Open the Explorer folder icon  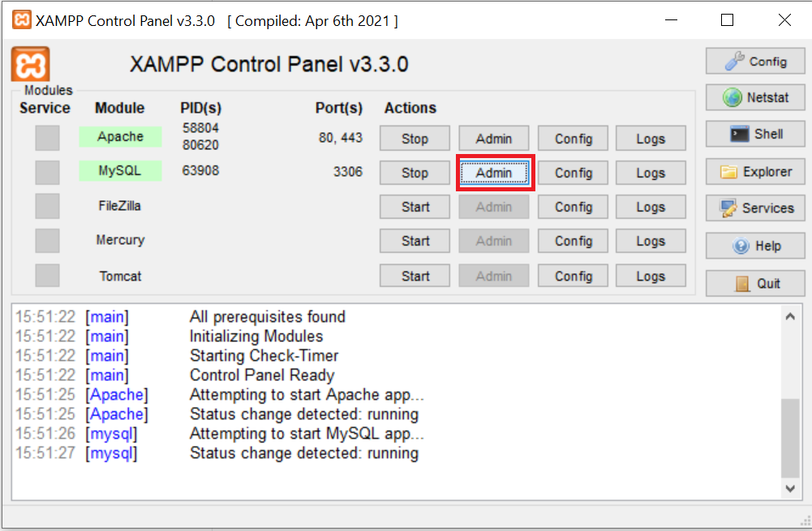point(754,171)
